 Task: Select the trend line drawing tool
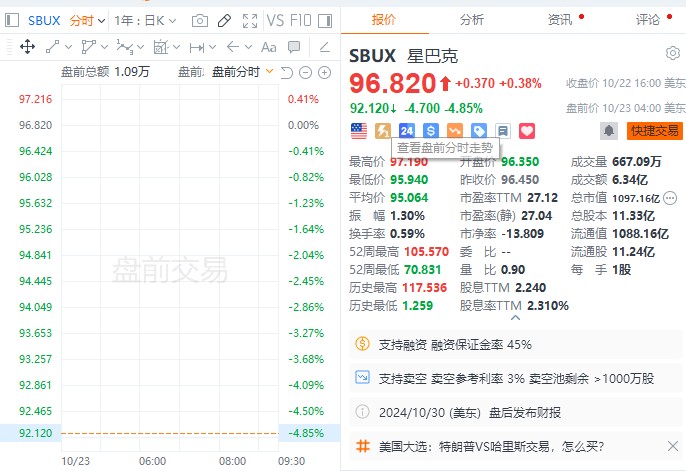coord(52,47)
